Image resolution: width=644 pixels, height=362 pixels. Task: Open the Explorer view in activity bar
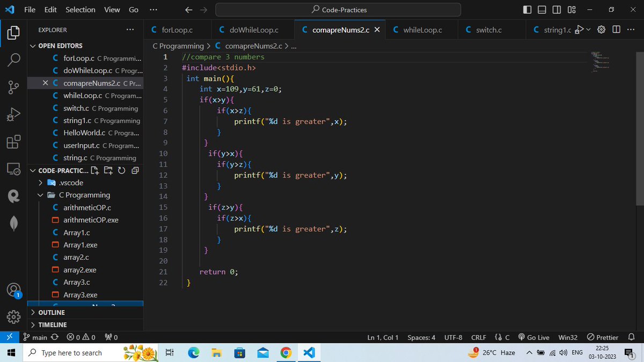coord(13,32)
